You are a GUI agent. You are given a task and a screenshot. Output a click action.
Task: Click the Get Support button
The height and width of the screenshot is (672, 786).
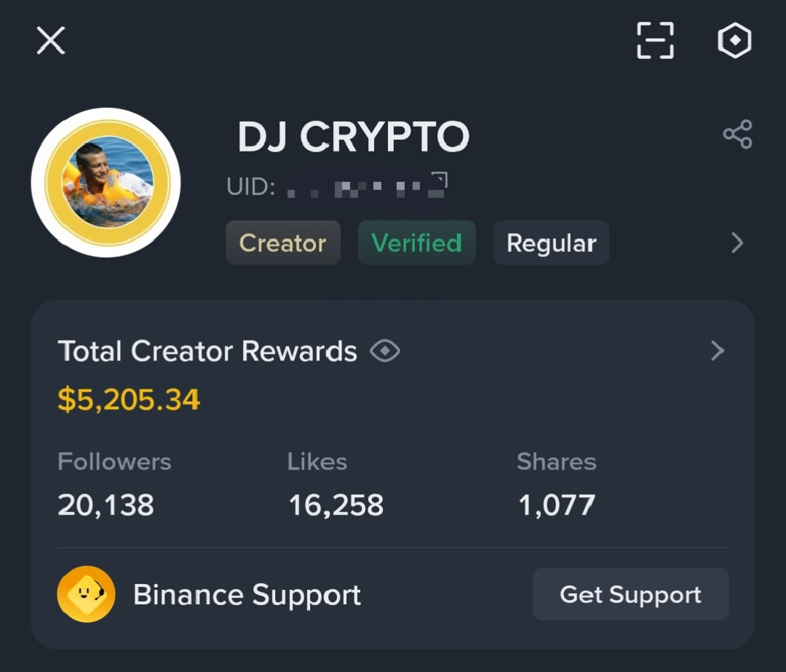pos(630,594)
